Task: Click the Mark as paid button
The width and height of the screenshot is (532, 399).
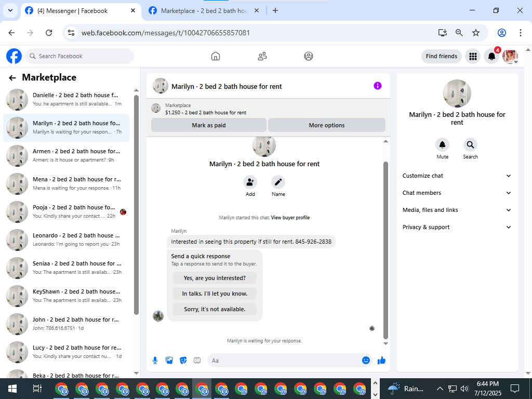Action: pos(209,125)
